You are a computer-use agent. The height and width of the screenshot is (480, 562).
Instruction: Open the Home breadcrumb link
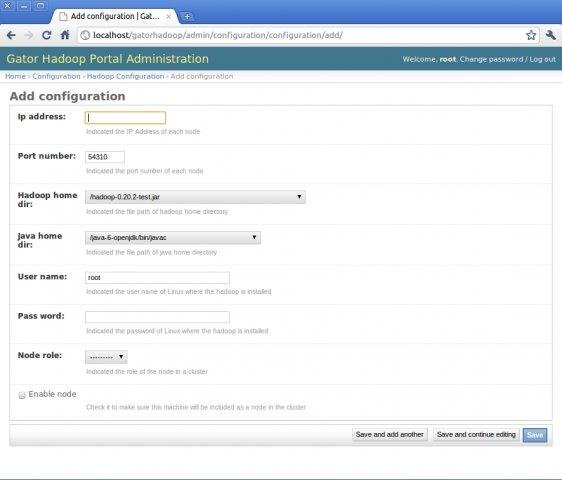pyautogui.click(x=15, y=76)
